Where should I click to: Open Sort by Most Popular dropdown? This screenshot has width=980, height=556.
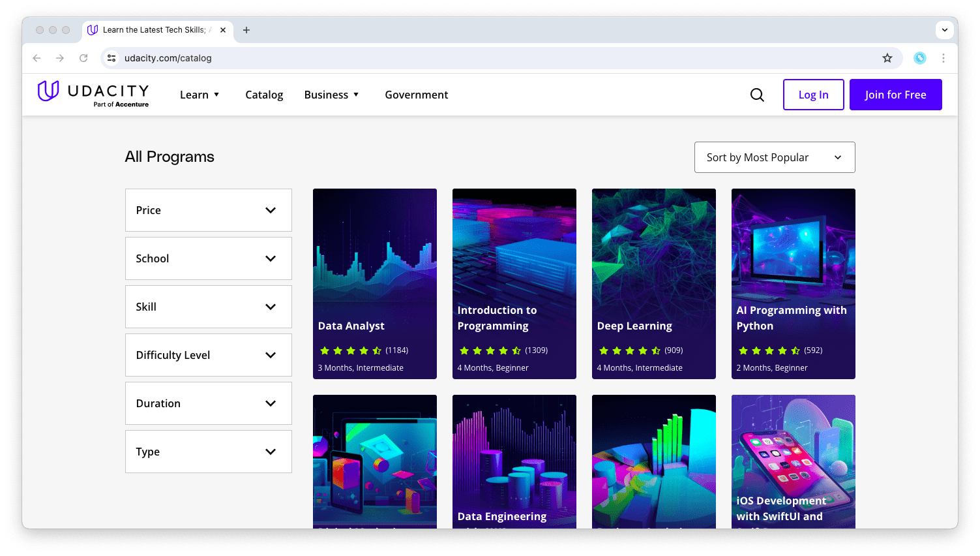(774, 157)
